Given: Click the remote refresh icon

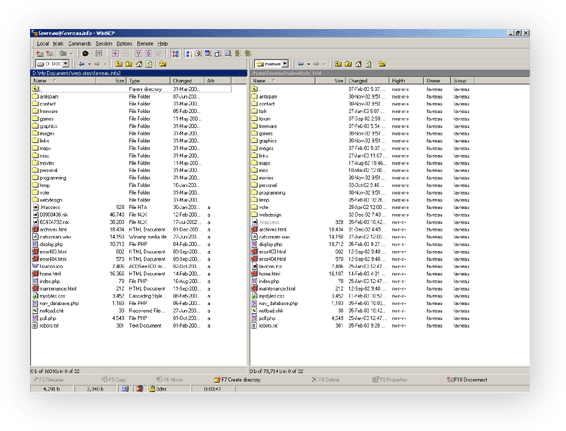Looking at the screenshot, I should (368, 64).
